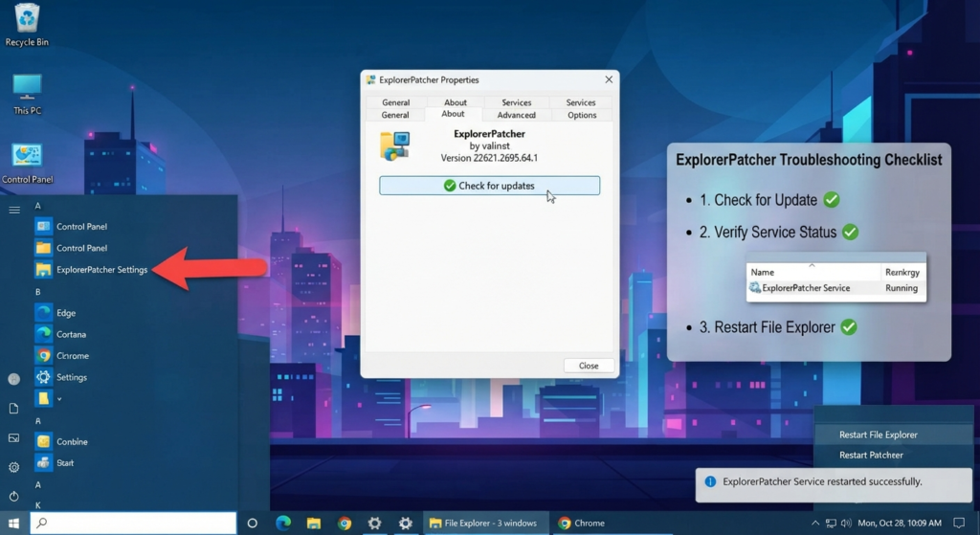Open Cortana in the Start menu list
This screenshot has height=535, width=980.
pyautogui.click(x=60, y=334)
